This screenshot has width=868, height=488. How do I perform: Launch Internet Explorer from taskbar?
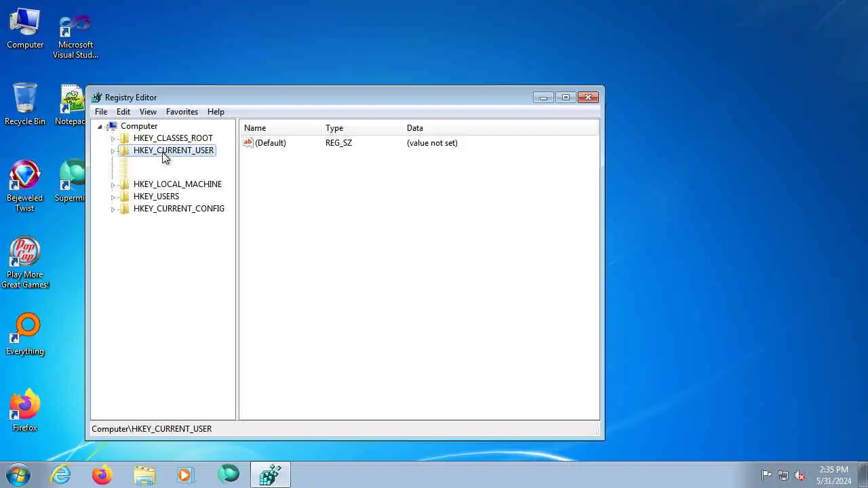pos(61,475)
